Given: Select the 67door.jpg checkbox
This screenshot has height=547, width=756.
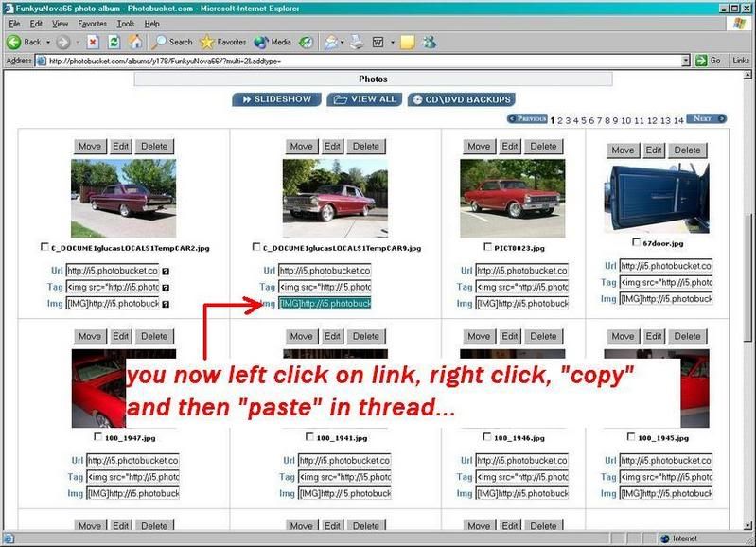Looking at the screenshot, I should pyautogui.click(x=635, y=242).
